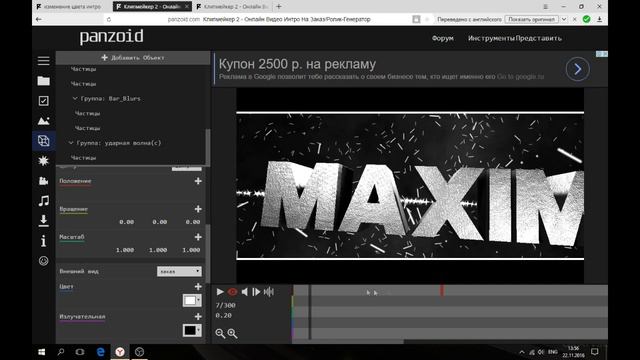The height and width of the screenshot is (360, 640).
Task: Open the download/render icon panel
Action: [44, 220]
